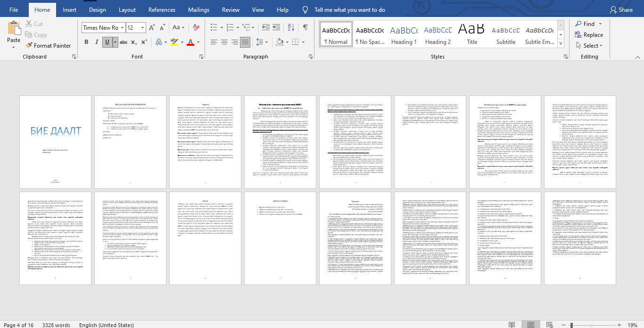Switch to Review tab
644x328 pixels.
(231, 9)
